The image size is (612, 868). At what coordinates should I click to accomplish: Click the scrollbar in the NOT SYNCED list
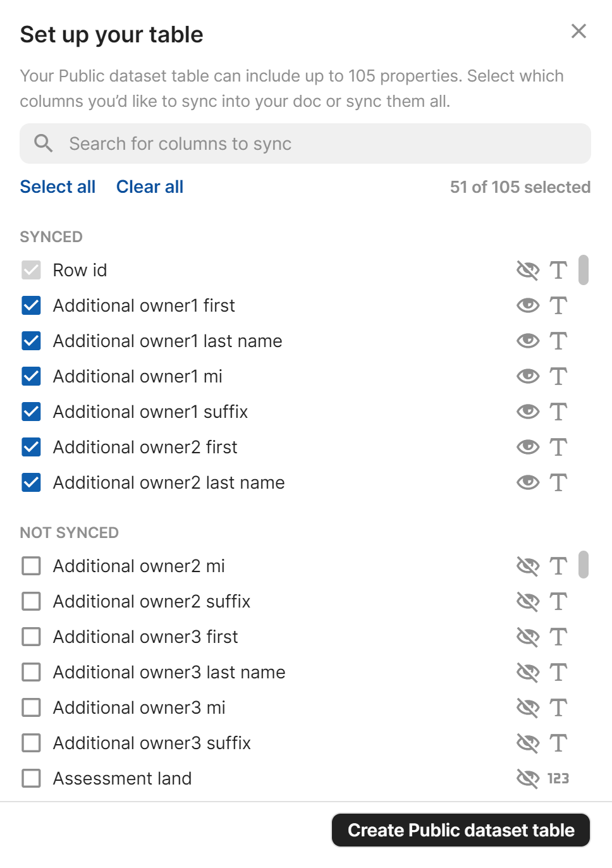(x=583, y=566)
